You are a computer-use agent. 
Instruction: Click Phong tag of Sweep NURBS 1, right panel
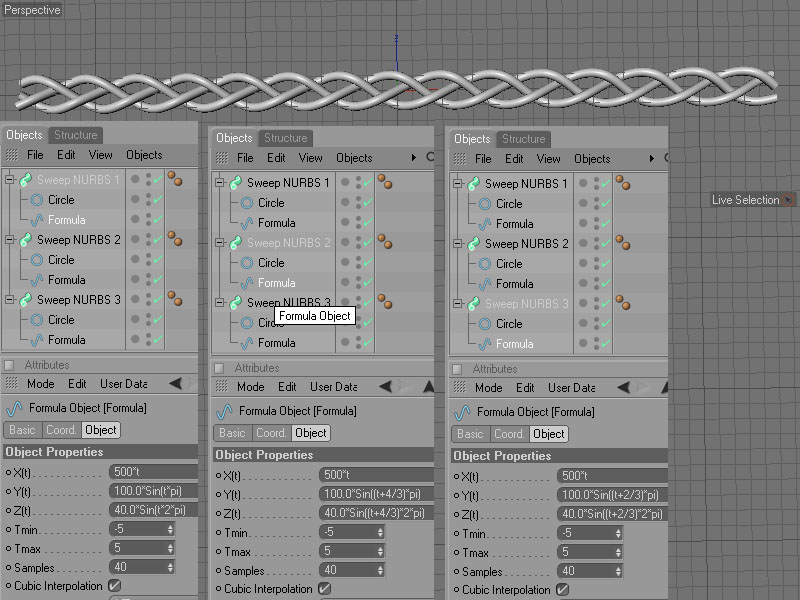click(622, 182)
